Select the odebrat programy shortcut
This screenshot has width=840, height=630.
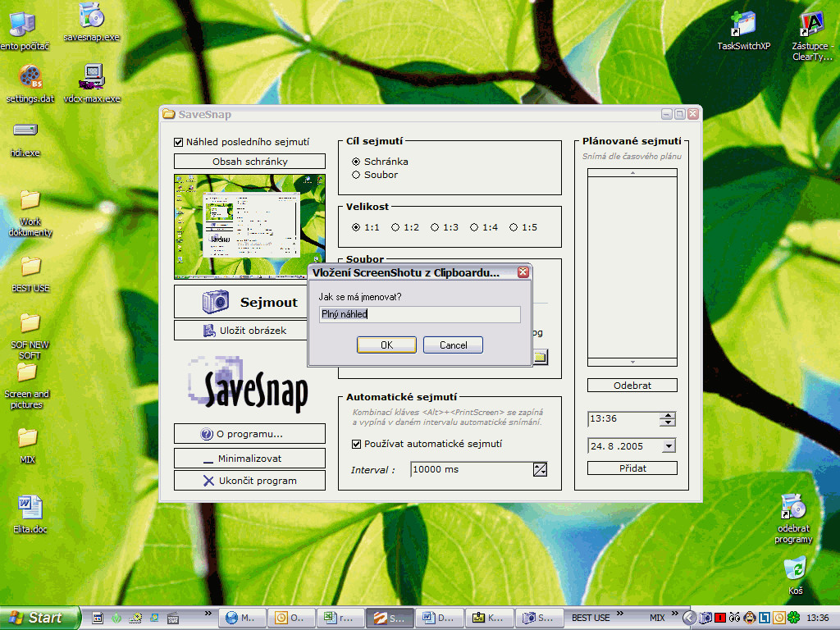pyautogui.click(x=793, y=518)
